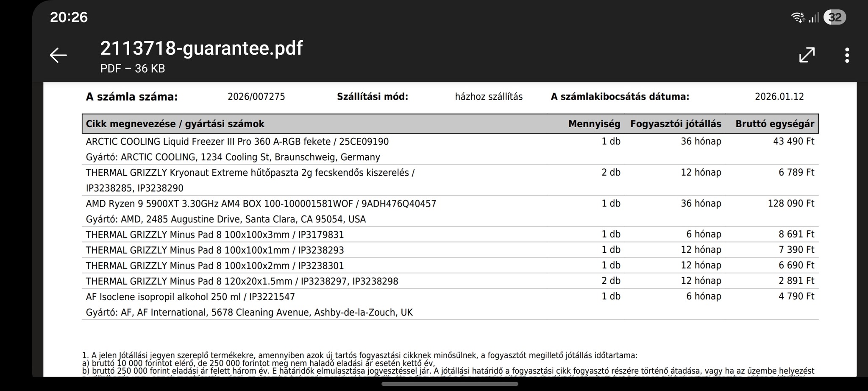Tap the '36 hónap' warranty for AMD Ryzen
Image resolution: width=868 pixels, height=391 pixels.
coord(701,204)
